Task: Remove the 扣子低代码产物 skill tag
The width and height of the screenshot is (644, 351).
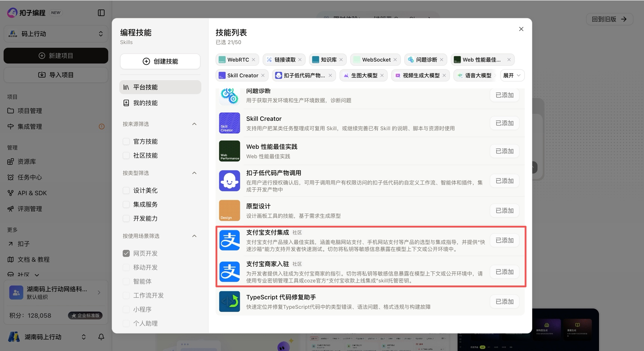Action: [330, 75]
